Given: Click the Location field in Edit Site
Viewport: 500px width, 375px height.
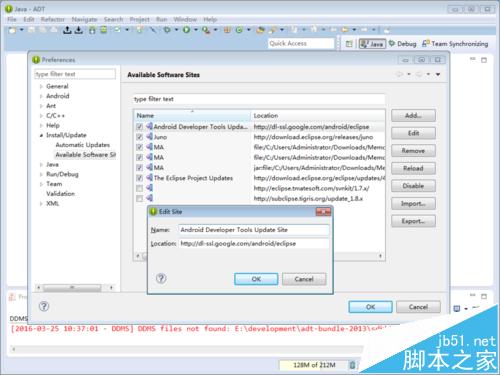Looking at the screenshot, I should pos(254,244).
